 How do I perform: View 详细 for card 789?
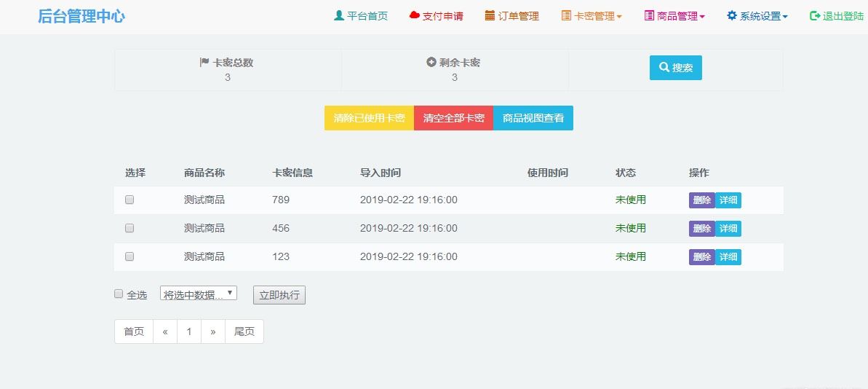[728, 200]
